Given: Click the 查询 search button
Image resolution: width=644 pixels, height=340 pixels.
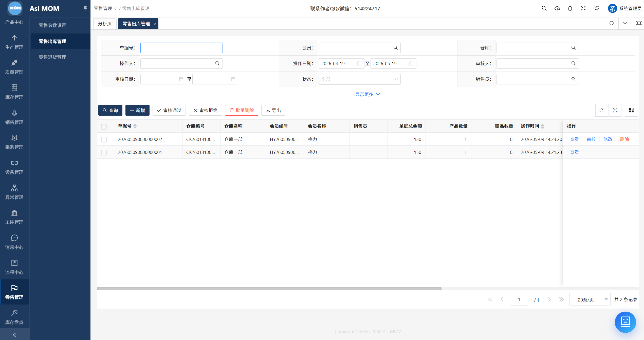Looking at the screenshot, I should point(110,110).
